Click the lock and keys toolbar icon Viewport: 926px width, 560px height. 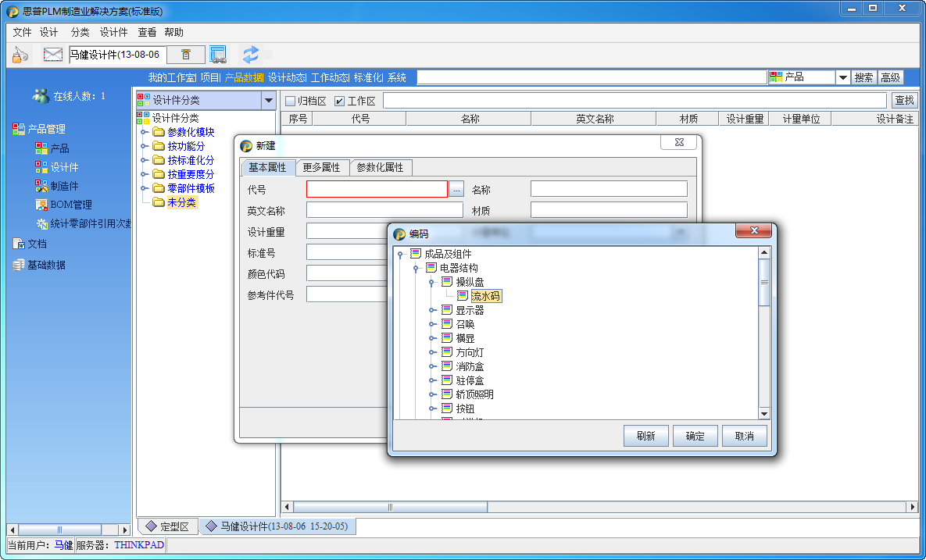point(20,55)
